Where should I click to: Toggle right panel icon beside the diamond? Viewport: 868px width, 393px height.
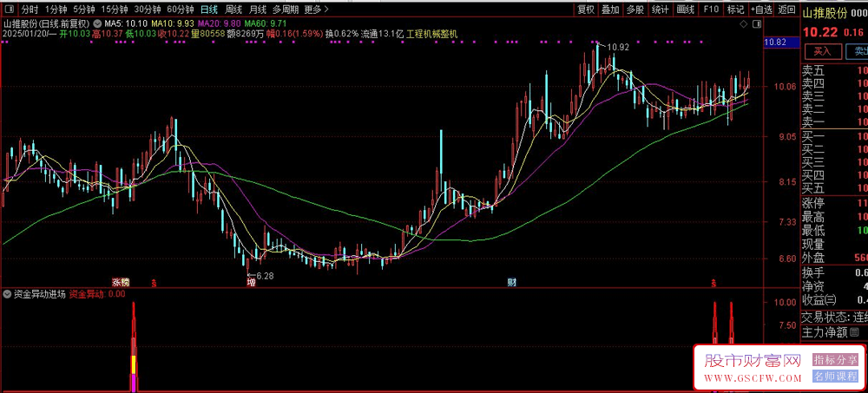pyautogui.click(x=755, y=23)
